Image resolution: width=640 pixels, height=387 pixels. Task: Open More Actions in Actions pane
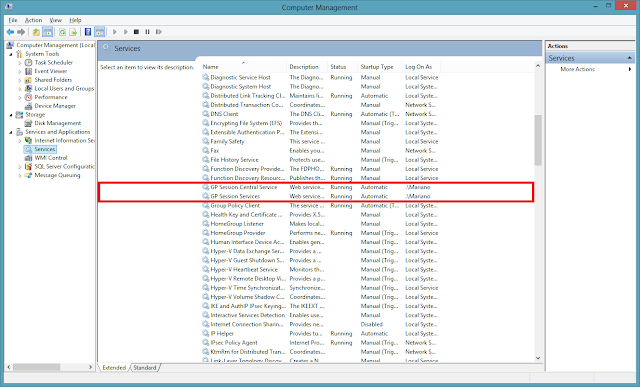(577, 69)
